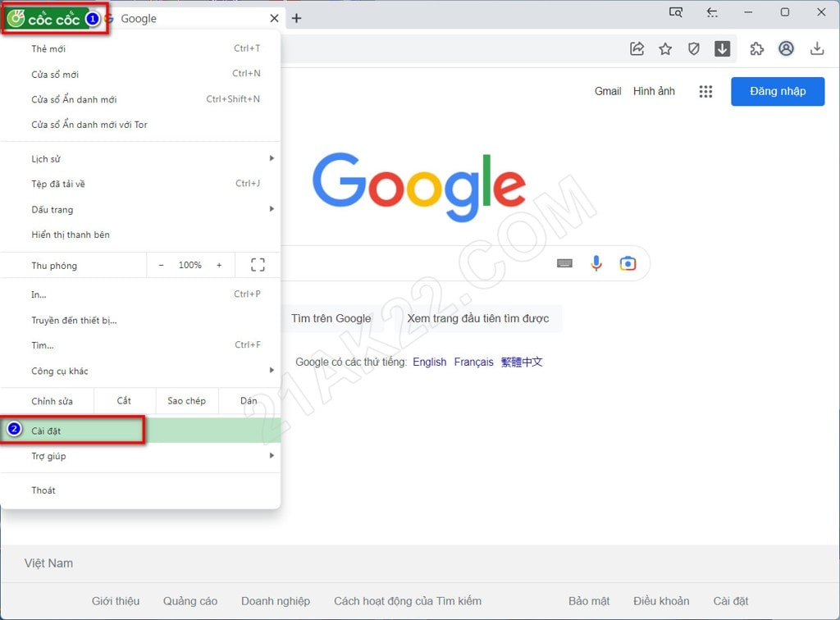Increase zoom with the plus control

pyautogui.click(x=219, y=264)
